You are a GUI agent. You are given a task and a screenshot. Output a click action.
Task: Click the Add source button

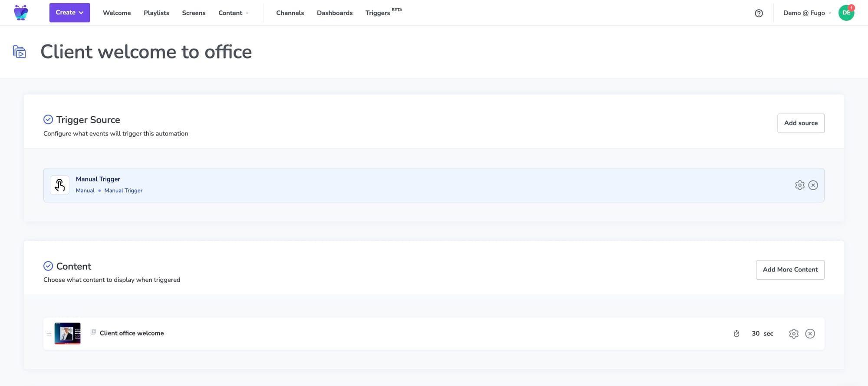point(800,123)
